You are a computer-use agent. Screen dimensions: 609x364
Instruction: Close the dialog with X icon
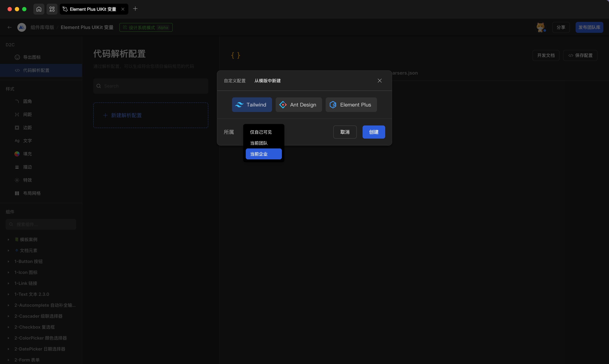pyautogui.click(x=380, y=81)
